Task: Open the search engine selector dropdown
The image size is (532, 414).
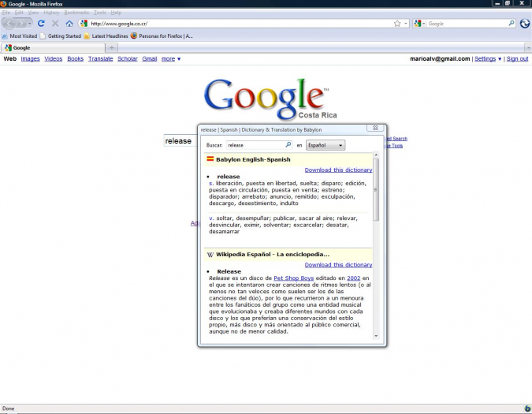Action: 420,24
